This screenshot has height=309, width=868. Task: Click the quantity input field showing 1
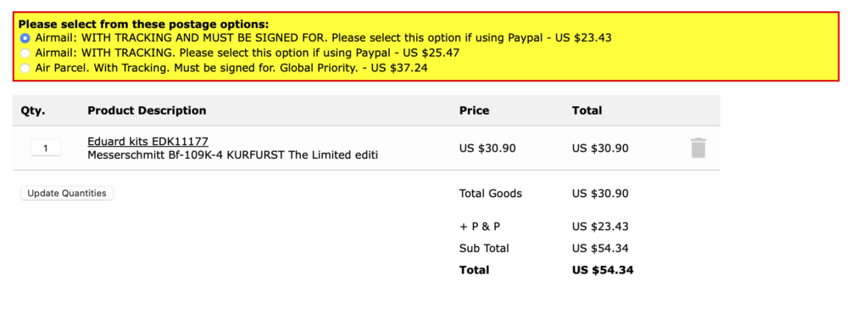(x=46, y=148)
